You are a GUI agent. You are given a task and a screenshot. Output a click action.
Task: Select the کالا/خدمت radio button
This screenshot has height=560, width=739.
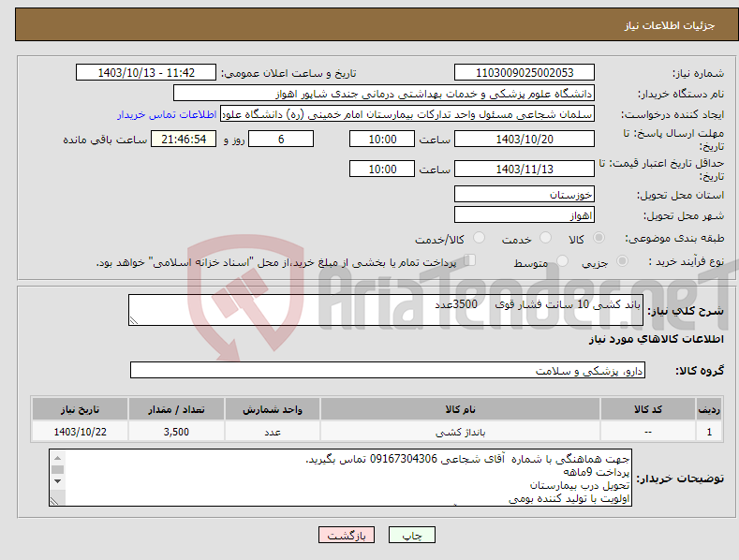479,238
